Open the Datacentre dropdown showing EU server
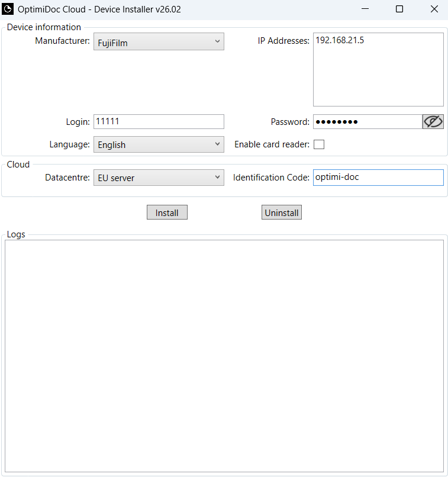 159,178
